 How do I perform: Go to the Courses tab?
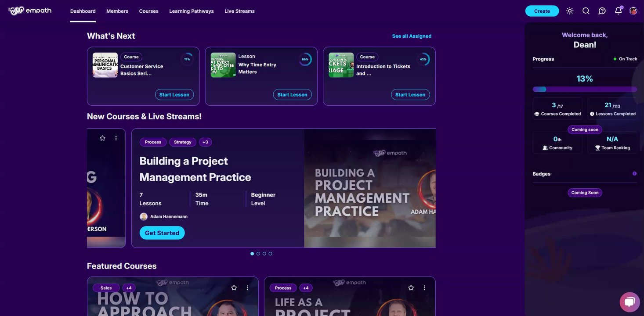click(149, 11)
